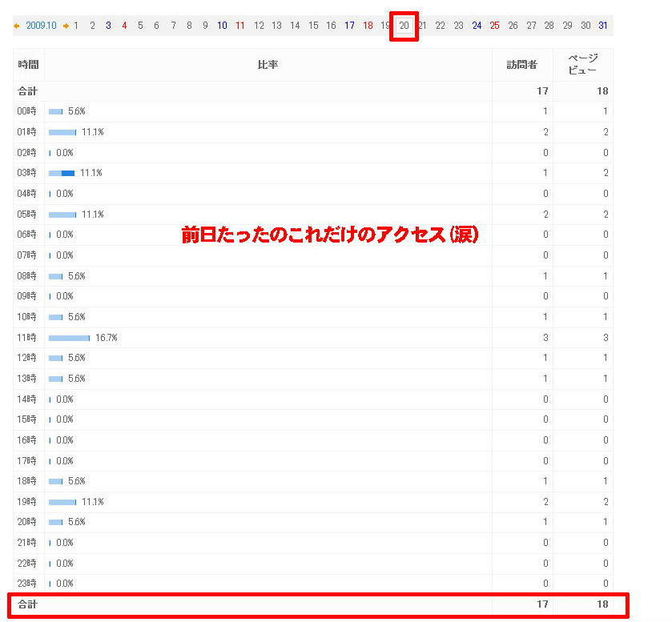Click the 訪問者 column header

pos(522,65)
